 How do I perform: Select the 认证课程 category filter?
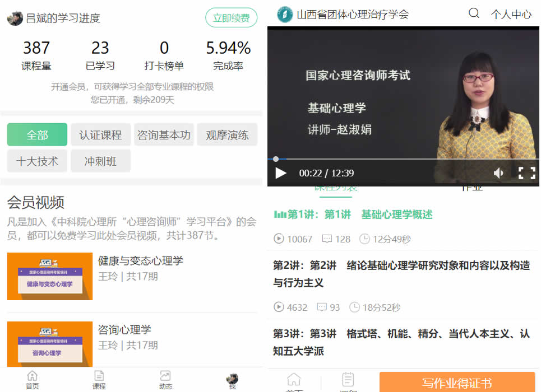[x=100, y=135]
